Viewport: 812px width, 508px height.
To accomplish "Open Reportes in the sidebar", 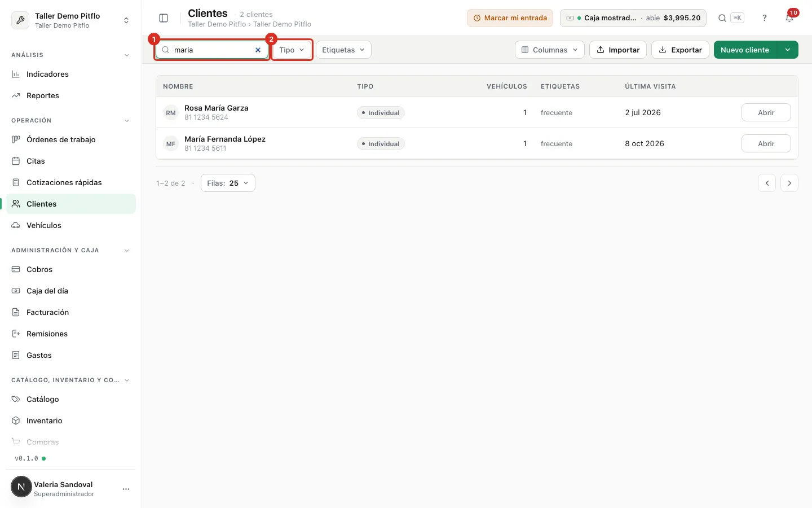I will pos(71,95).
